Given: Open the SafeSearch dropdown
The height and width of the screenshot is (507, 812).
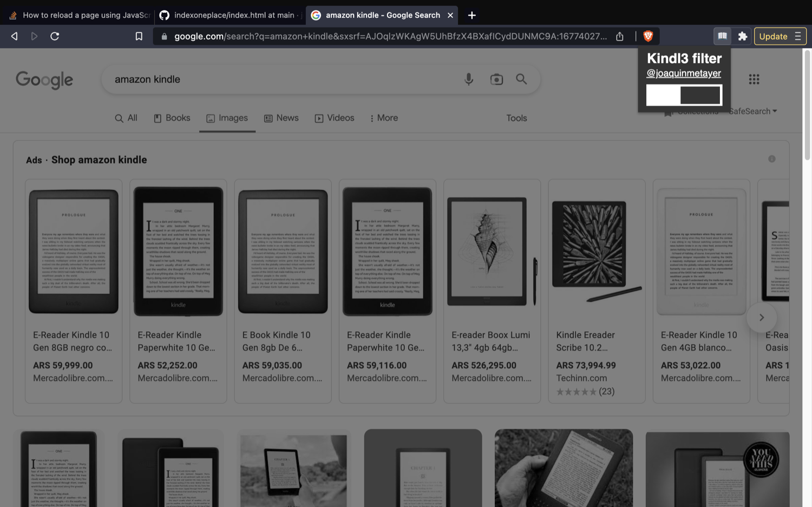Looking at the screenshot, I should [x=753, y=111].
